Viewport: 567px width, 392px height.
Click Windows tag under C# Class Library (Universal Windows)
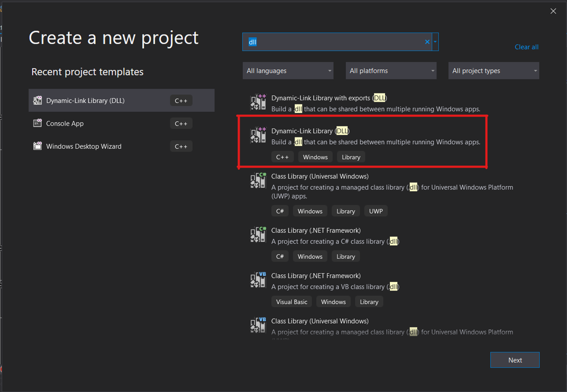(x=310, y=211)
